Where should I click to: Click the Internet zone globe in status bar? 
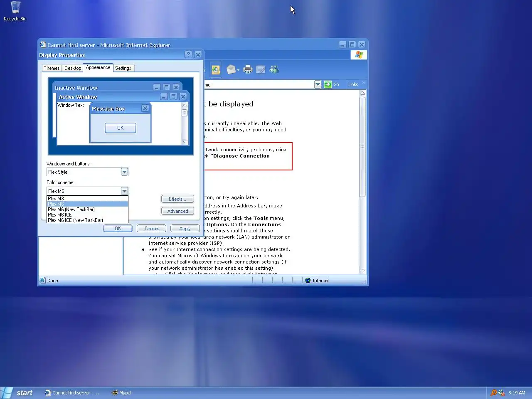pos(308,281)
